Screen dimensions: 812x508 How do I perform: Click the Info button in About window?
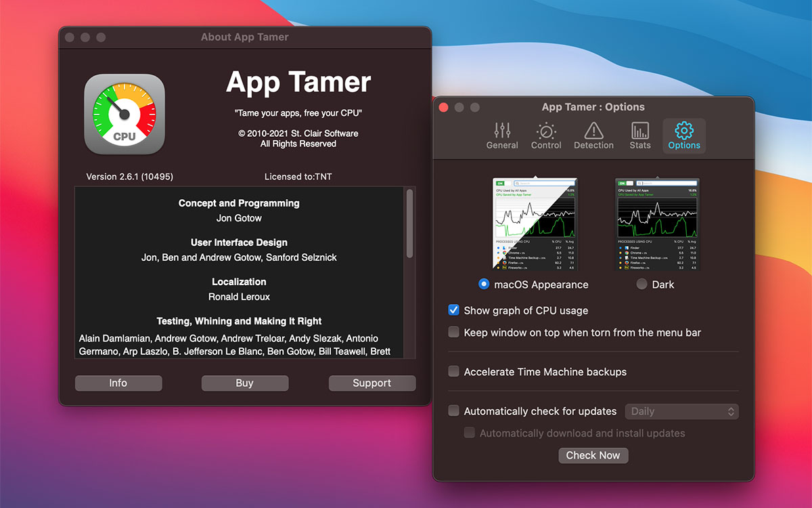[x=118, y=383]
